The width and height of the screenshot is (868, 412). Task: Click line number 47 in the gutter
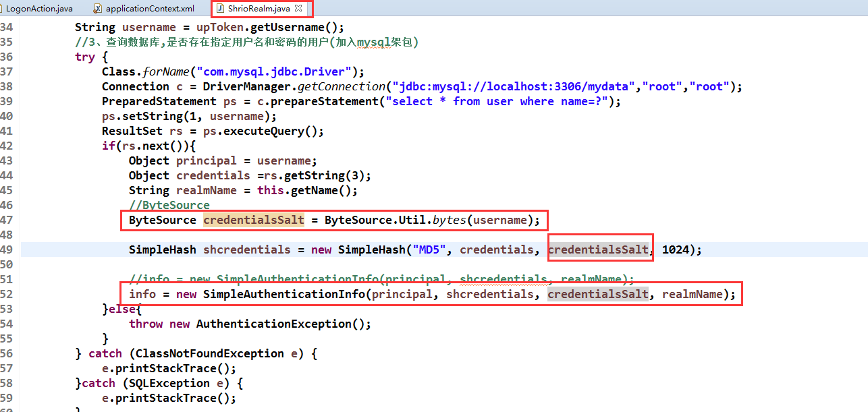pos(6,220)
